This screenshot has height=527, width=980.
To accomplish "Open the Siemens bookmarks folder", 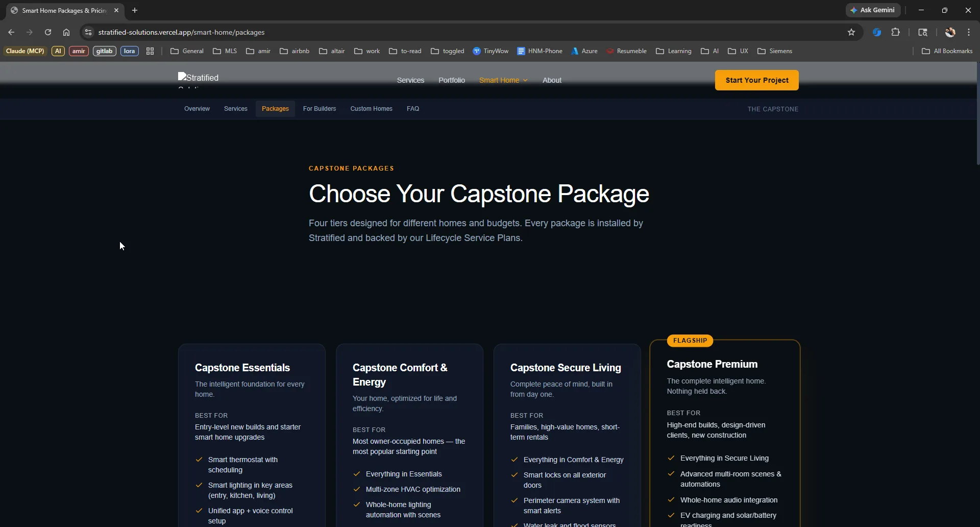I will (775, 51).
